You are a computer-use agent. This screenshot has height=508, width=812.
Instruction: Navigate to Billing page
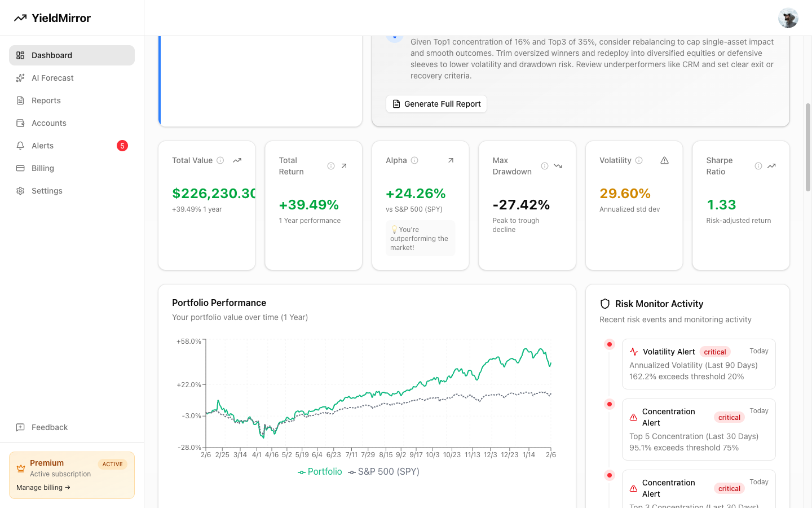72,168
